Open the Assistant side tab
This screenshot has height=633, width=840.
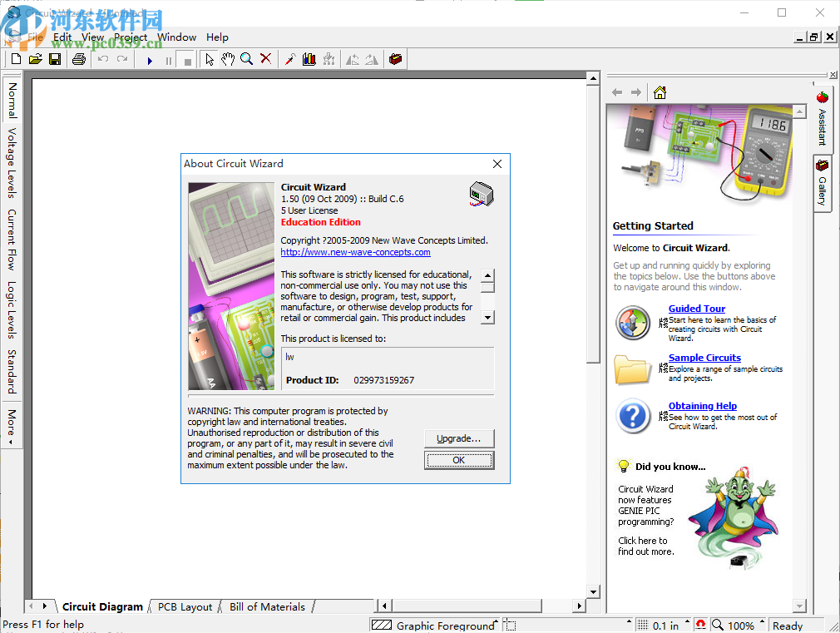[x=822, y=119]
